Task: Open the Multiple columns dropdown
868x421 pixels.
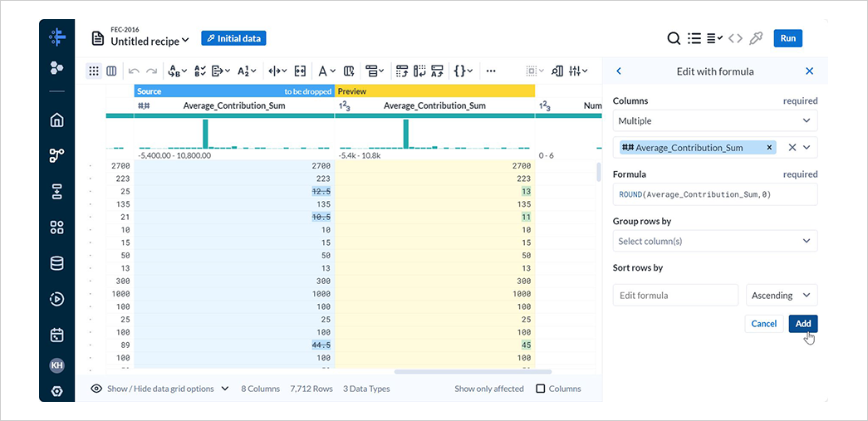Action: (x=714, y=120)
